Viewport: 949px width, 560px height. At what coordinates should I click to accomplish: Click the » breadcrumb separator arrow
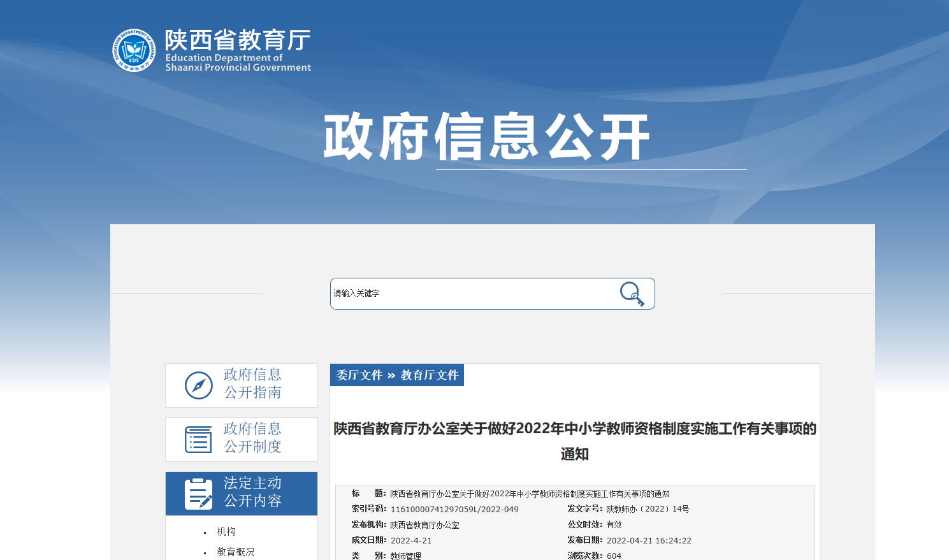point(391,376)
